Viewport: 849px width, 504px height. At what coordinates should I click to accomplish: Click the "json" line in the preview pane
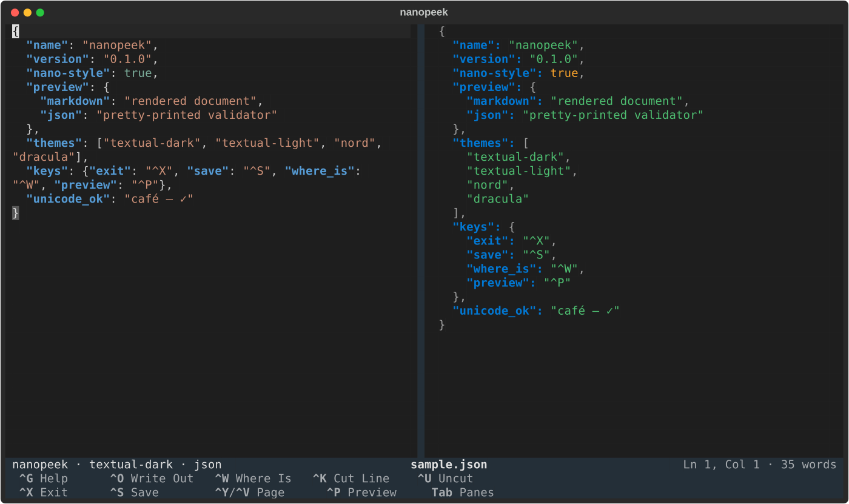point(585,115)
